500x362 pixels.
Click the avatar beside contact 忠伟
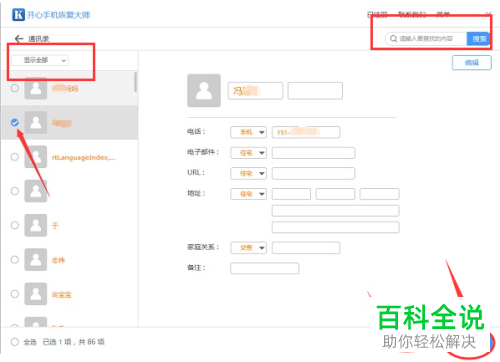coord(36,260)
